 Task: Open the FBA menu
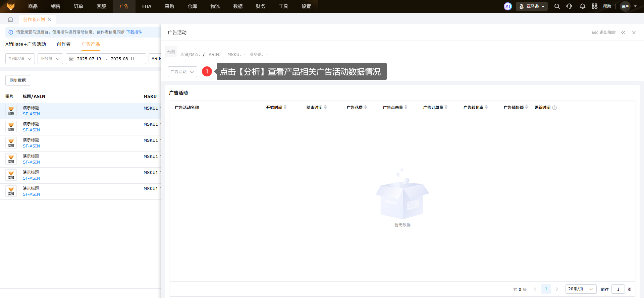point(147,6)
